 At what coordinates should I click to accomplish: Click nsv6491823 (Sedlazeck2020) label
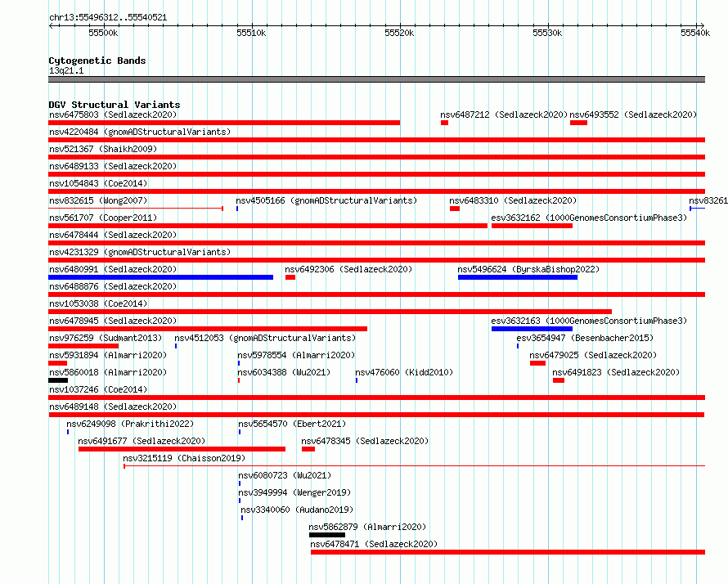pos(616,372)
